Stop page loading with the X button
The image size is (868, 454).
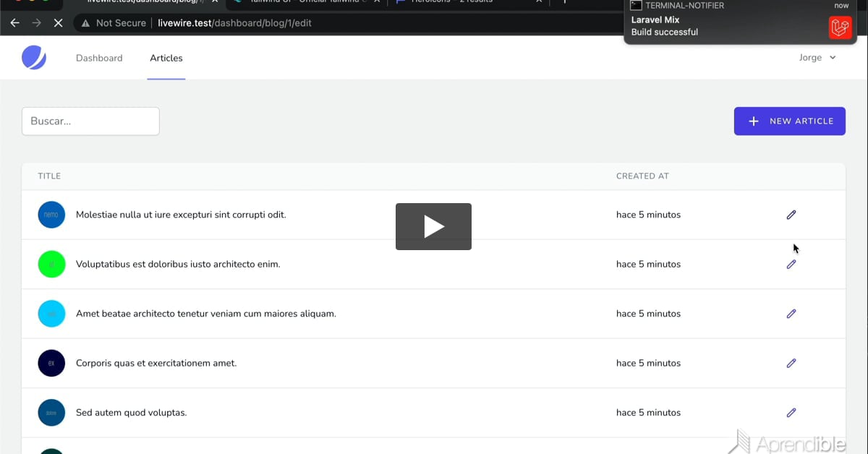[x=59, y=23]
